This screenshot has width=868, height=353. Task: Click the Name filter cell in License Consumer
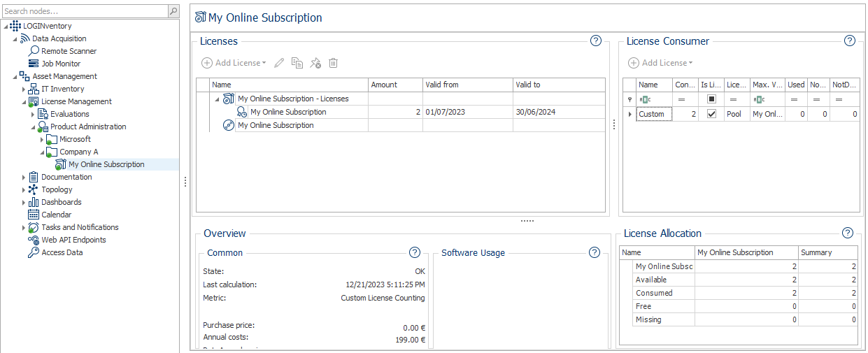pos(655,99)
